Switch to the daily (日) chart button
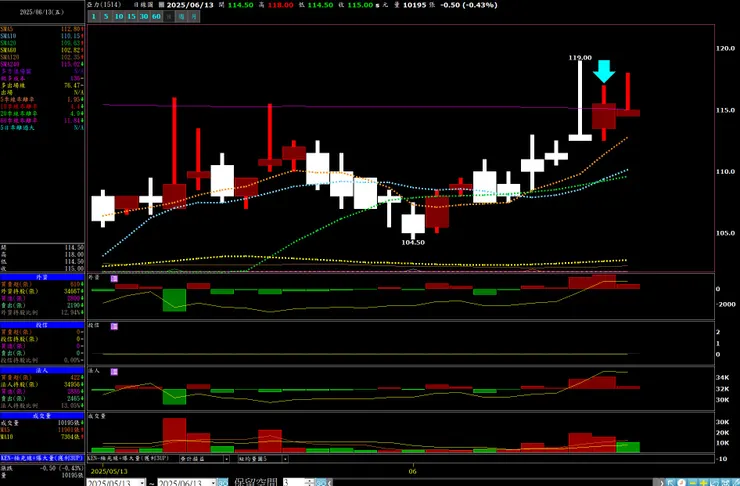740x486 pixels. point(169,17)
